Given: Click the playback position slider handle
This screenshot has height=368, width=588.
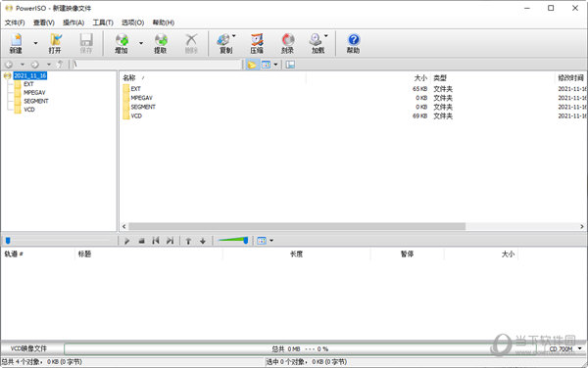Looking at the screenshot, I should click(8, 241).
